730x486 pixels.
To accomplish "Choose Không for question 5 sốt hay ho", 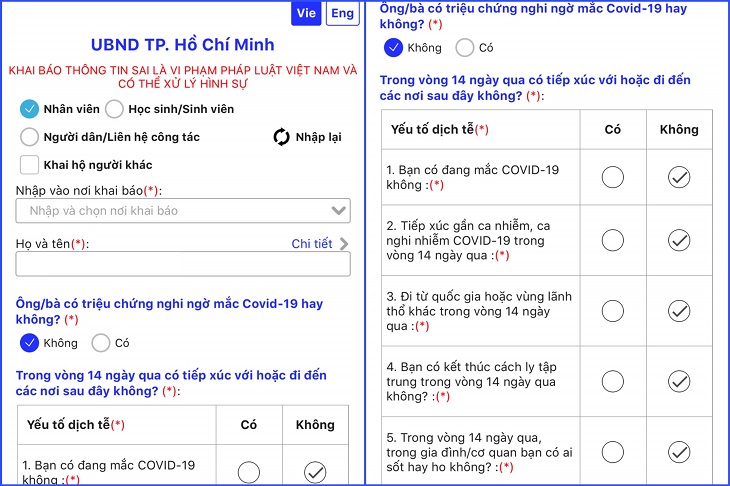I will click(679, 452).
